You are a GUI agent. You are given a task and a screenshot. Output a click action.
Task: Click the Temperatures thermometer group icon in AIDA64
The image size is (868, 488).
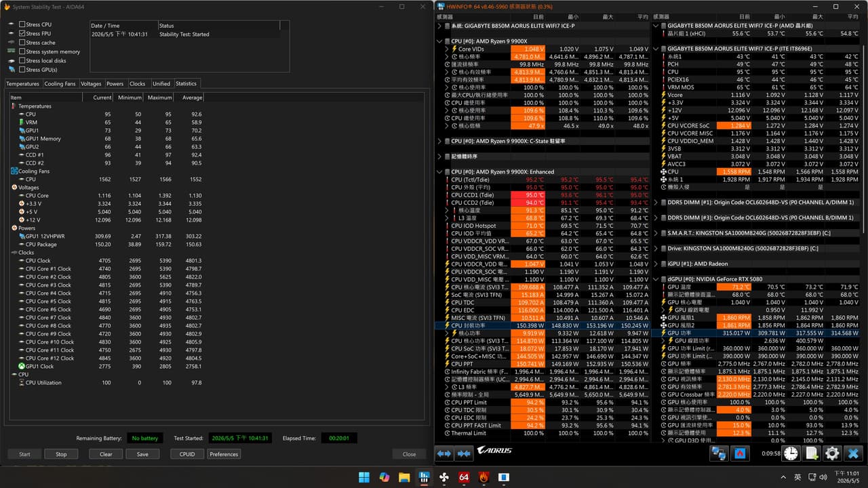(x=14, y=106)
